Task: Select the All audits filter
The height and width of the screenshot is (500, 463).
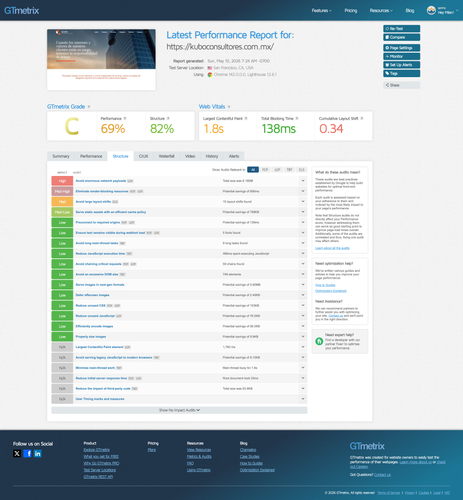Action: [x=253, y=170]
